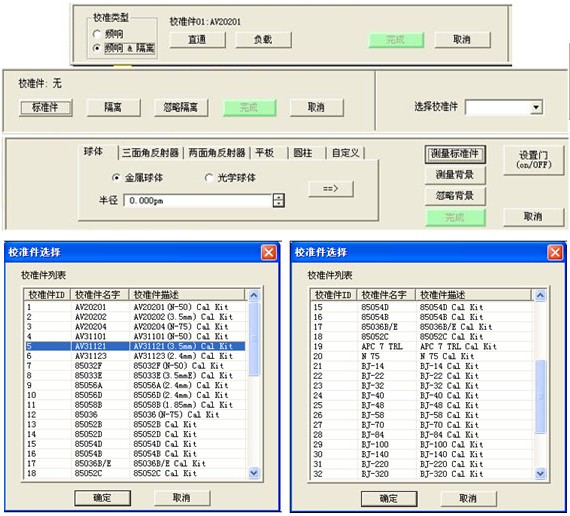Close the left 校准件选择 dialog
This screenshot has width=570, height=516.
coord(269,252)
